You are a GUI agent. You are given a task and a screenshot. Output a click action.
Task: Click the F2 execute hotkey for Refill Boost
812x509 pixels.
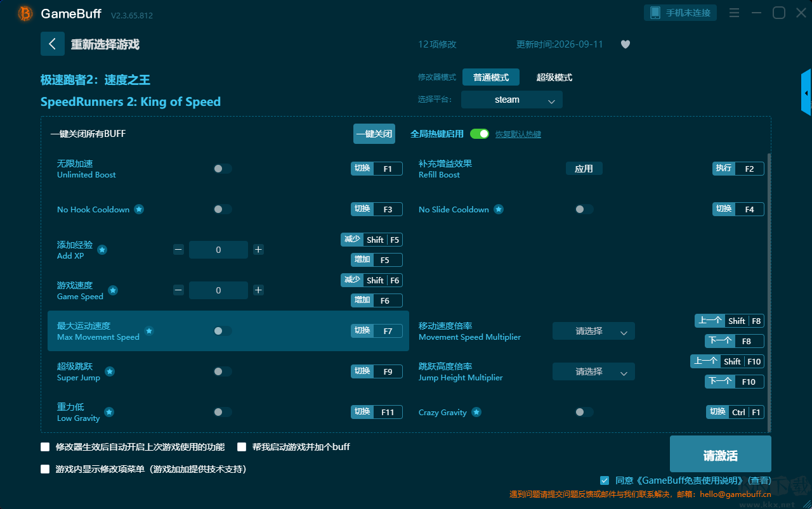click(738, 169)
